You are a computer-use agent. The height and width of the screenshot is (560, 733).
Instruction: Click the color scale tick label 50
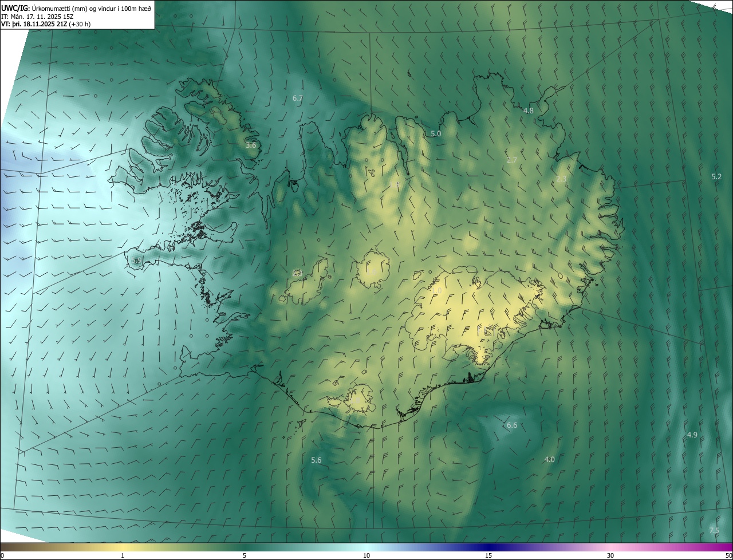tap(728, 555)
